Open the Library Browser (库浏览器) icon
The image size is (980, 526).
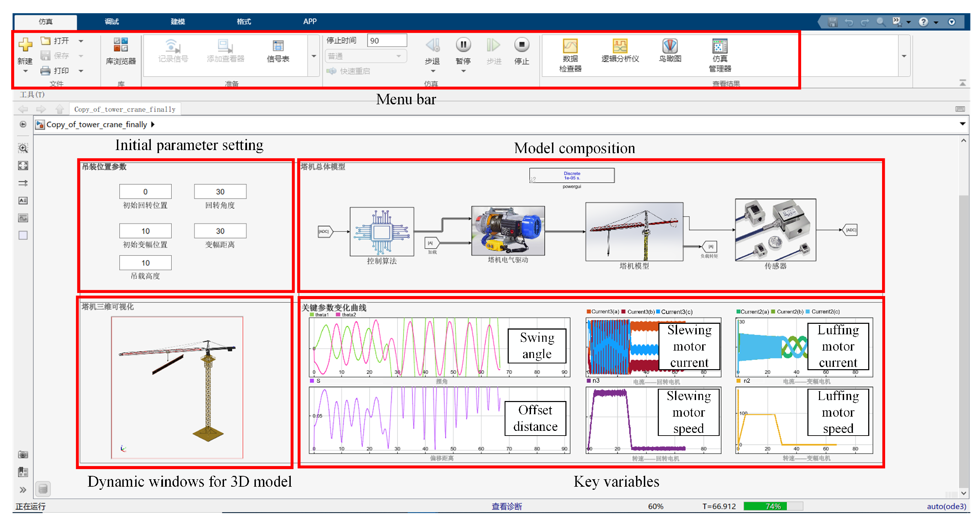pyautogui.click(x=121, y=45)
